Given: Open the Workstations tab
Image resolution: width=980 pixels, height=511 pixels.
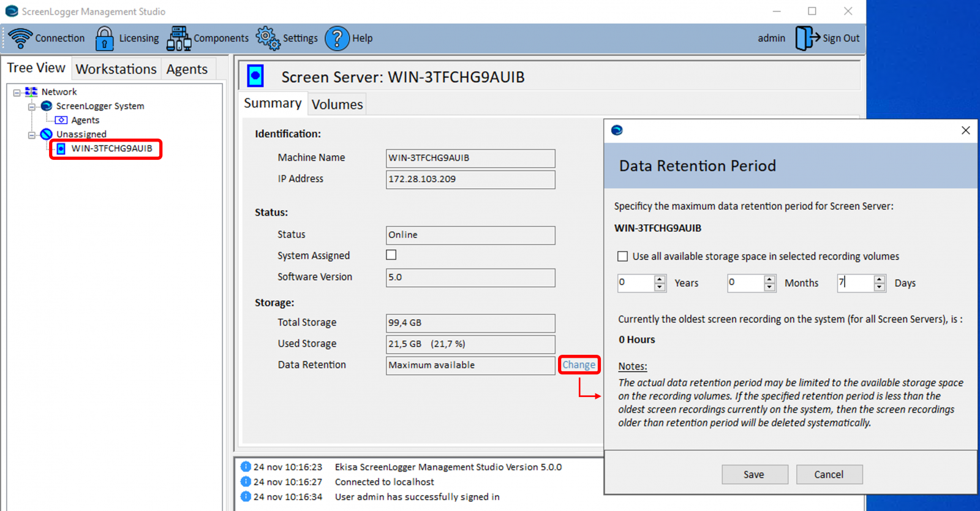Looking at the screenshot, I should pyautogui.click(x=116, y=69).
